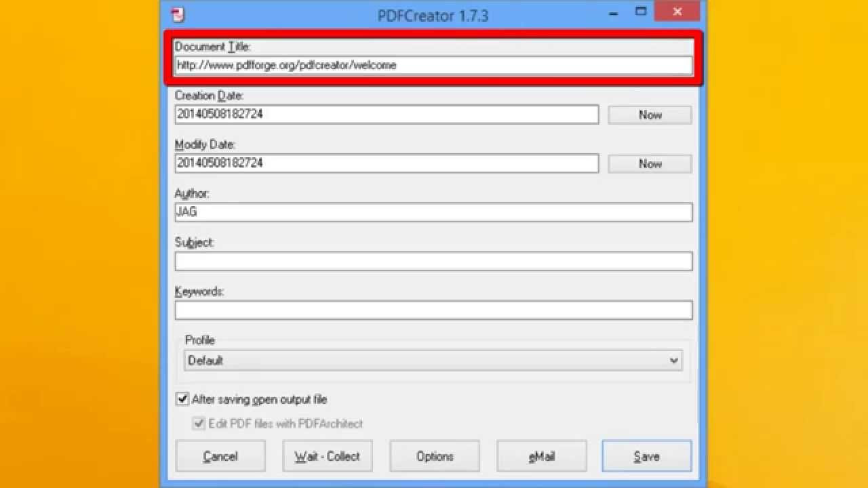Image resolution: width=868 pixels, height=488 pixels.
Task: Open the Profile dropdown showing Default
Action: click(x=433, y=360)
